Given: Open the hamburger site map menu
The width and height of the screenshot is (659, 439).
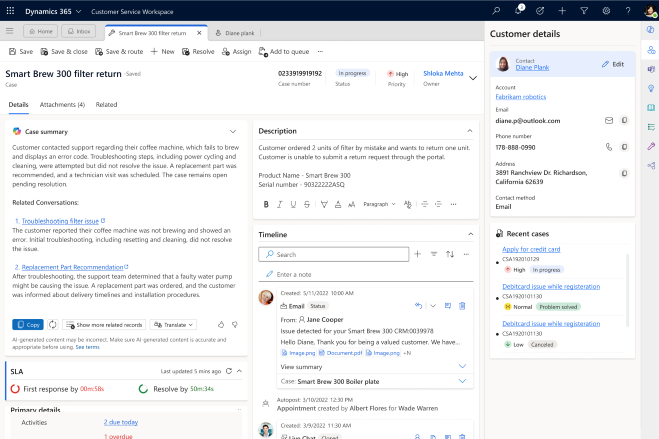Looking at the screenshot, I should (x=10, y=31).
